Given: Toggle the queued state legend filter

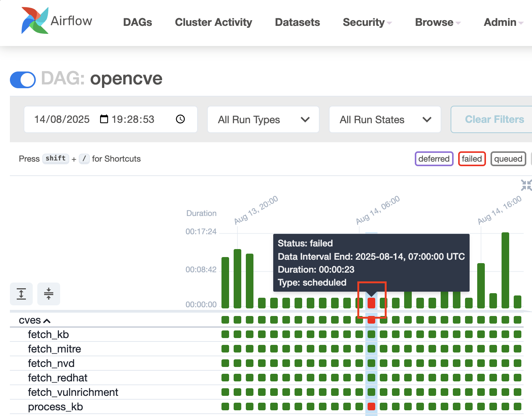Looking at the screenshot, I should click(x=508, y=159).
